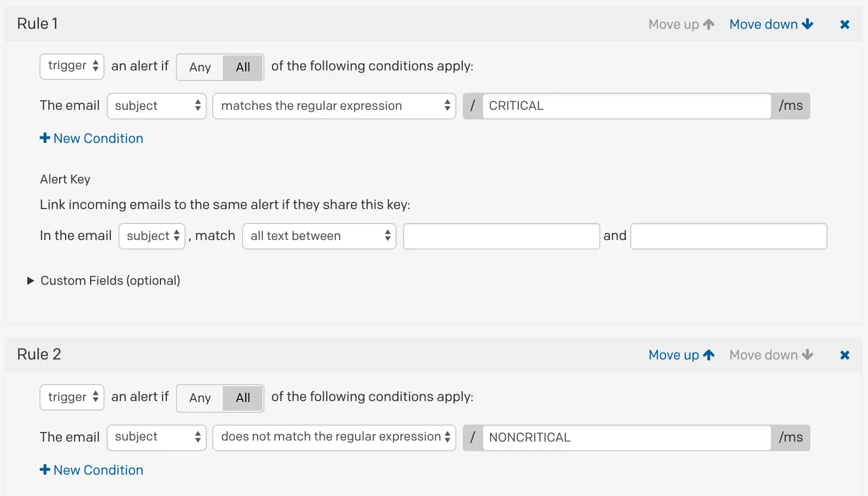This screenshot has height=496, width=868.
Task: Open Rule 1 condition email field dropdown
Action: tap(157, 106)
